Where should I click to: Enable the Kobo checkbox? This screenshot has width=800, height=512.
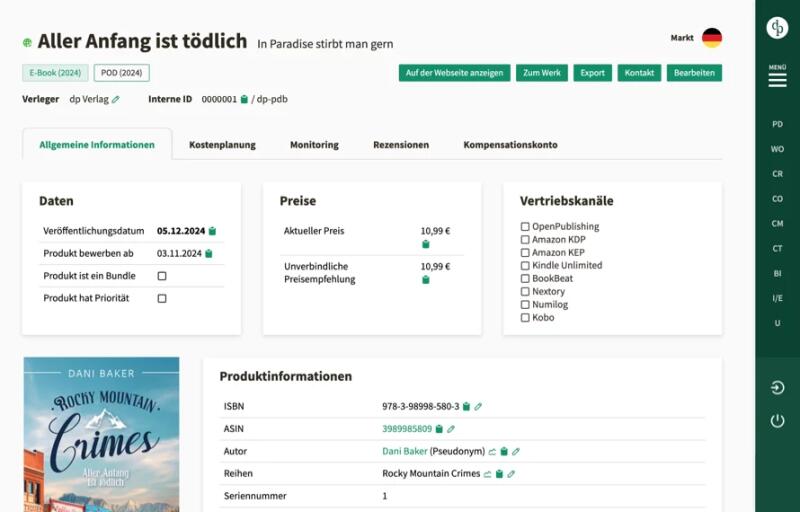point(525,318)
